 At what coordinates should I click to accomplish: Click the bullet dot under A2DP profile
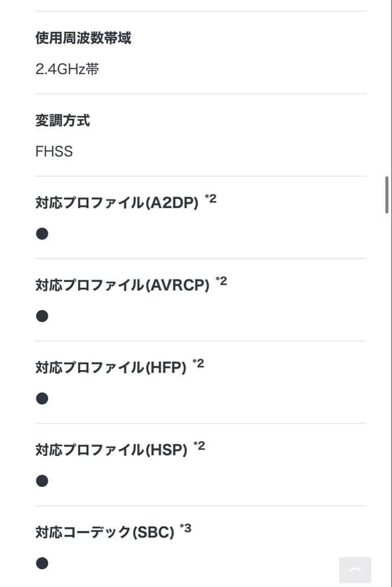tap(42, 233)
